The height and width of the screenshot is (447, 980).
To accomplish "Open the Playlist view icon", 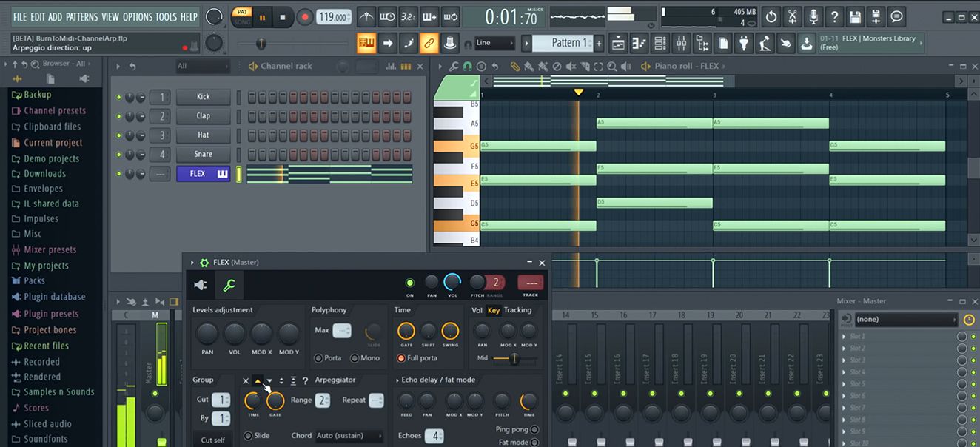I will (x=619, y=43).
